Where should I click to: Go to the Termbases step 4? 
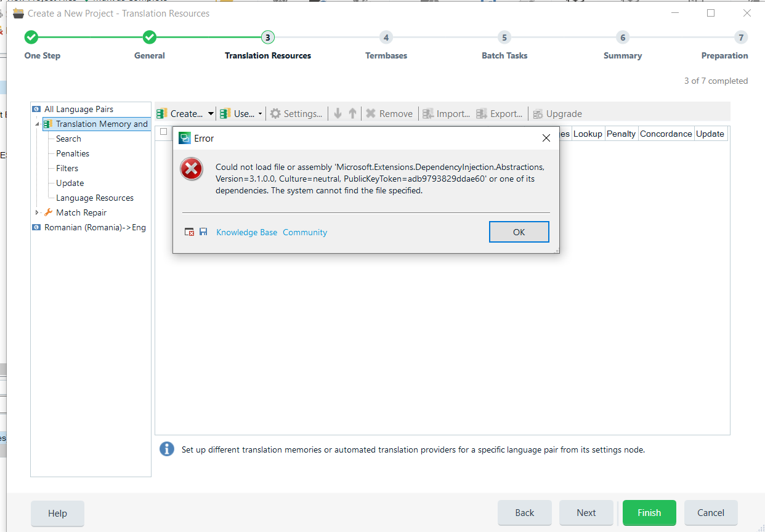(386, 38)
